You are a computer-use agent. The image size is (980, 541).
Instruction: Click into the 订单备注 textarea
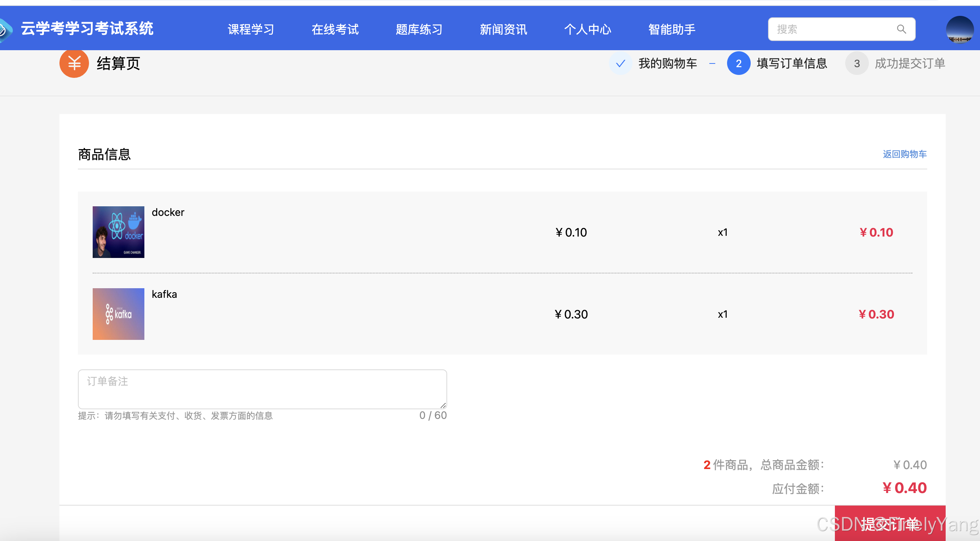262,389
